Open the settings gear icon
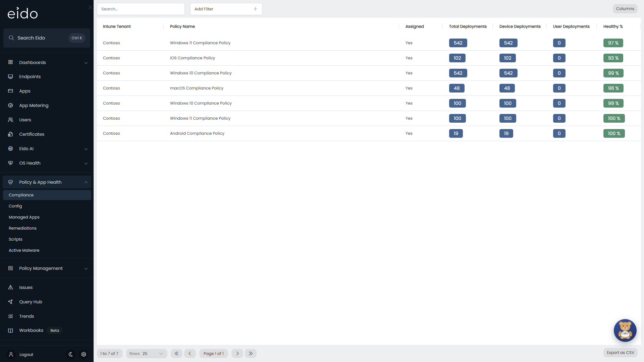 click(x=84, y=354)
